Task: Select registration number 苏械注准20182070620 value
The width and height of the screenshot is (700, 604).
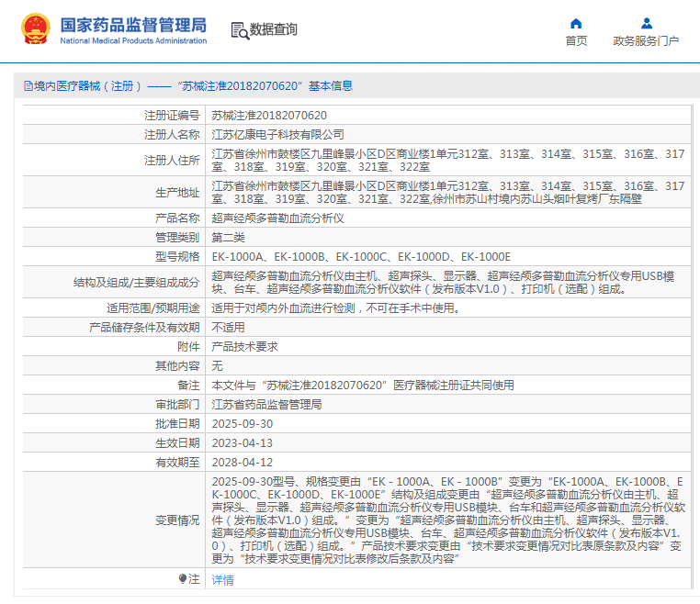Action: tap(269, 116)
